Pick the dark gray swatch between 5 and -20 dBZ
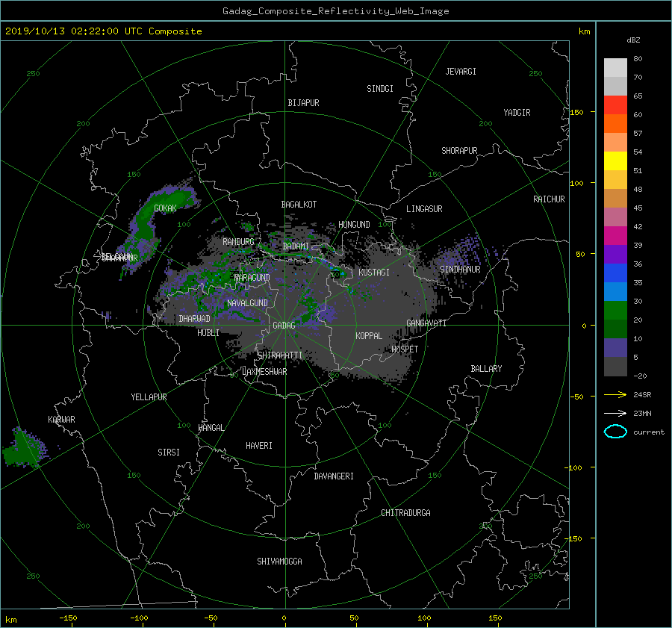The width and height of the screenshot is (672, 628). (x=615, y=367)
